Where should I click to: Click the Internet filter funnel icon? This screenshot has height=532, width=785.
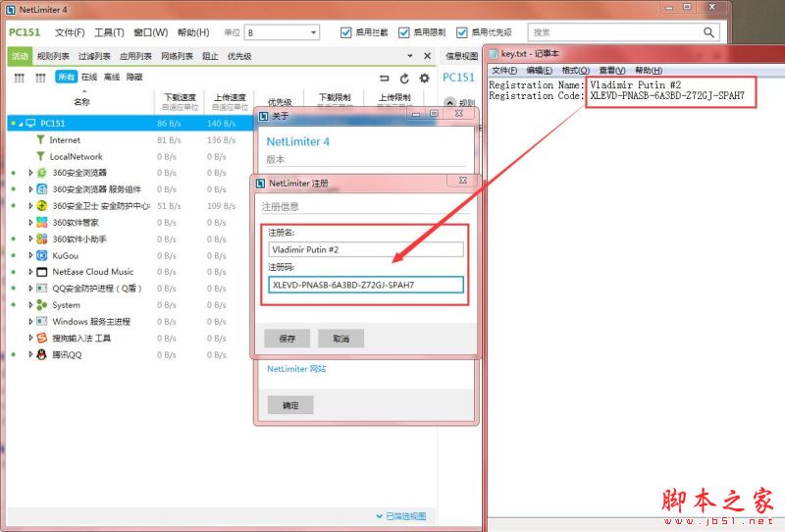click(40, 139)
